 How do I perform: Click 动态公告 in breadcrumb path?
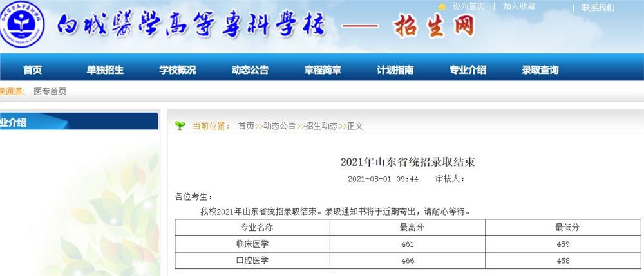pyautogui.click(x=279, y=126)
